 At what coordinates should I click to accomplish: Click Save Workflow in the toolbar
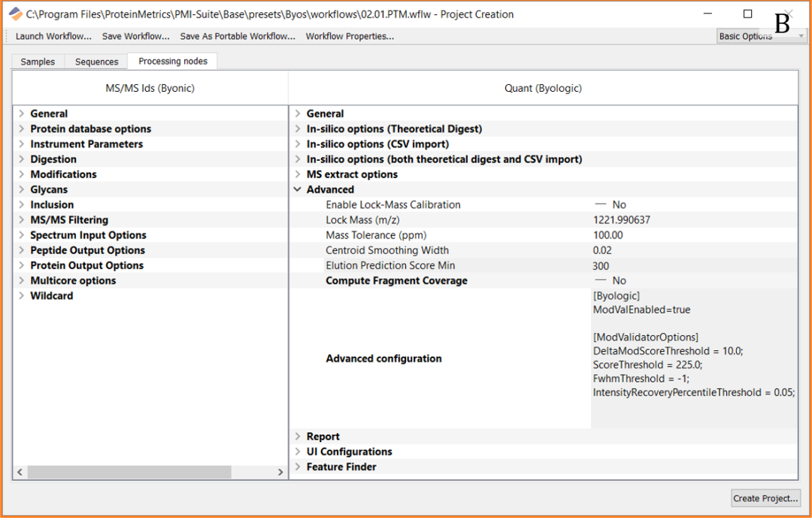[135, 36]
